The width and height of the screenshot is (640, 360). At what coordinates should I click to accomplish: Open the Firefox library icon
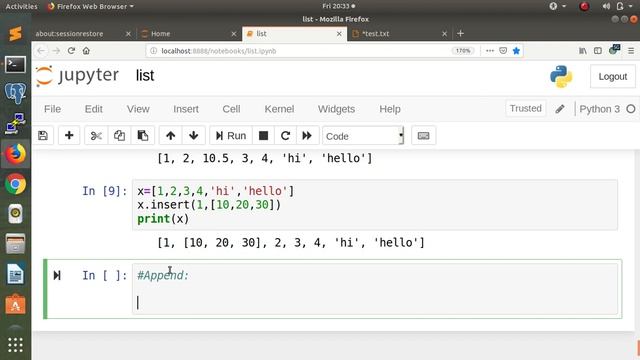(583, 51)
